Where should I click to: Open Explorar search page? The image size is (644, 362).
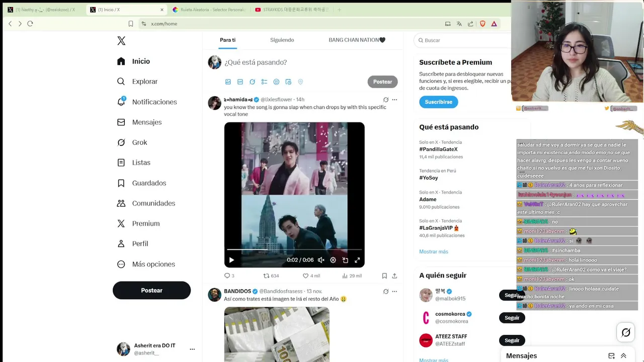tap(137, 81)
